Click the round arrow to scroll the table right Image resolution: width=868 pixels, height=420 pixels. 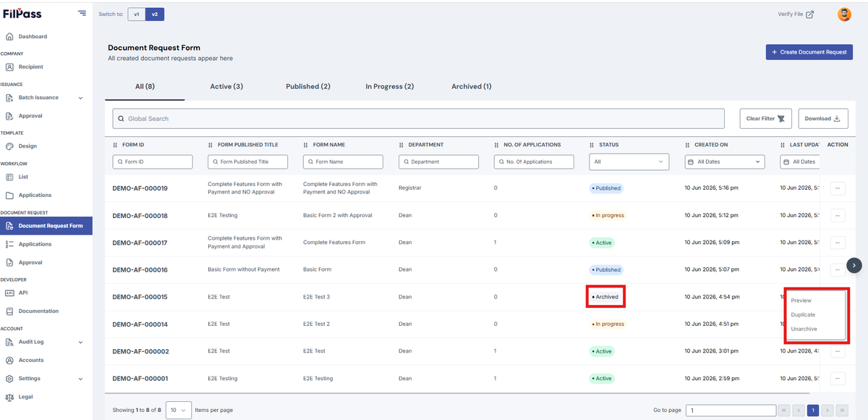[x=854, y=265]
